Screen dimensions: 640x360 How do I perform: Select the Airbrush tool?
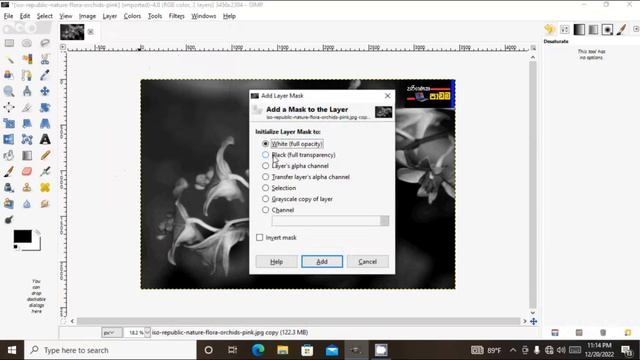(45, 171)
